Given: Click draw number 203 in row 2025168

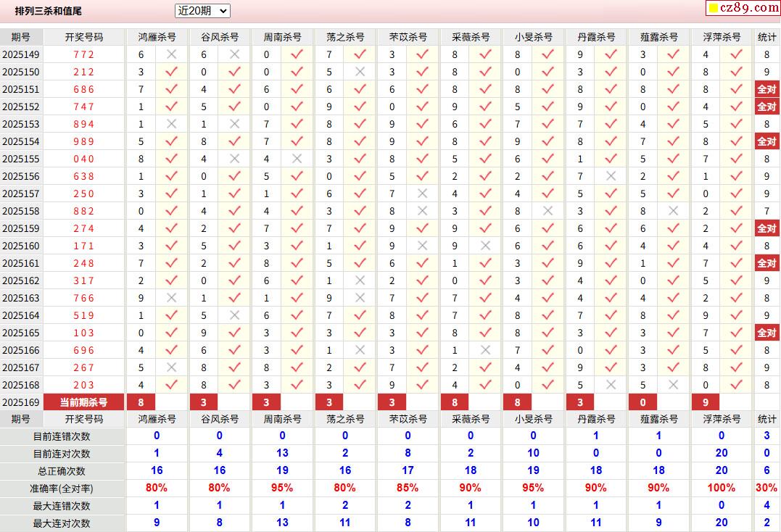Looking at the screenshot, I should (83, 385).
